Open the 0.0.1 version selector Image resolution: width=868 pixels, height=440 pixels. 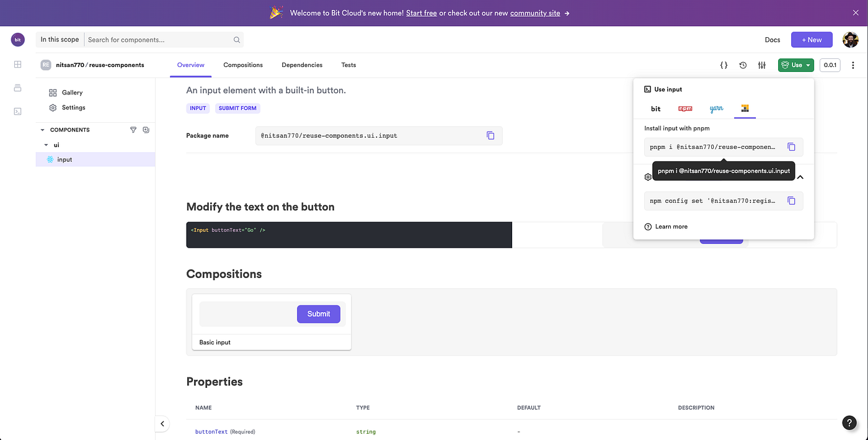[830, 65]
